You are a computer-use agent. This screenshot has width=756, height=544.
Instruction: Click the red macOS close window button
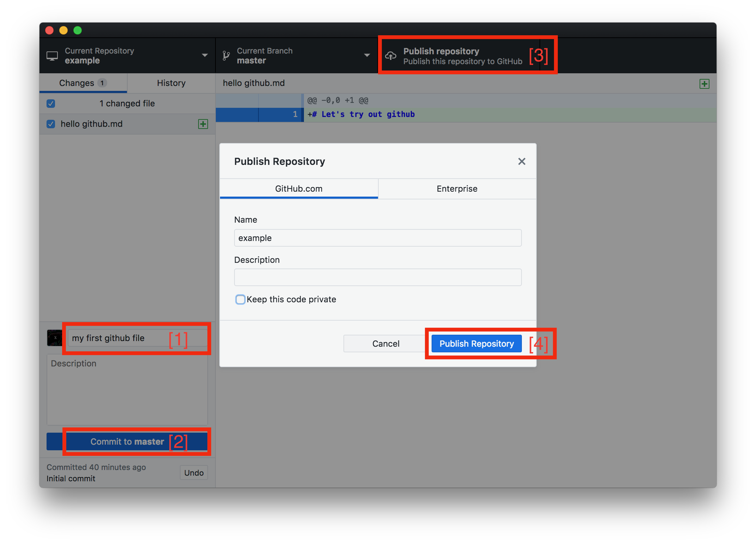pyautogui.click(x=49, y=30)
